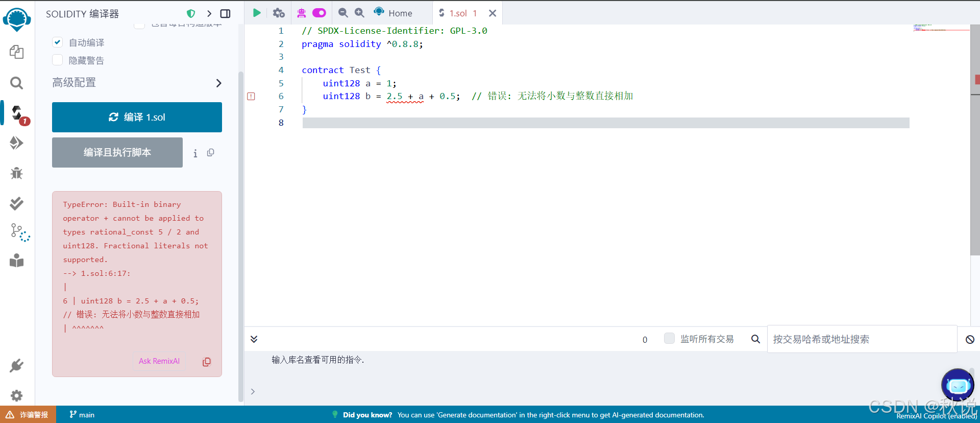Click the '--> 1.sol:6:17:' error location
This screenshot has height=423, width=980.
coord(96,273)
